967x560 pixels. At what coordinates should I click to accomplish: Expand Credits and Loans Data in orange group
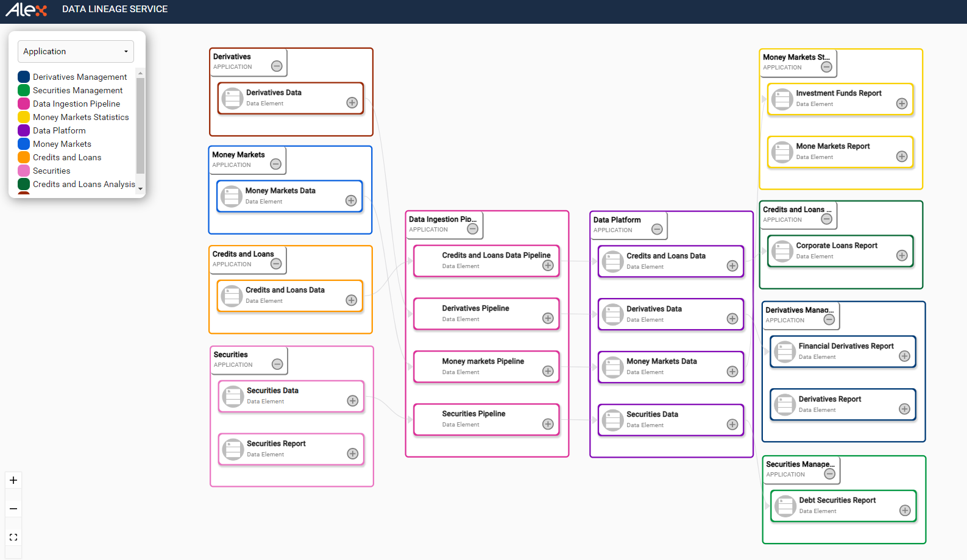pos(352,300)
